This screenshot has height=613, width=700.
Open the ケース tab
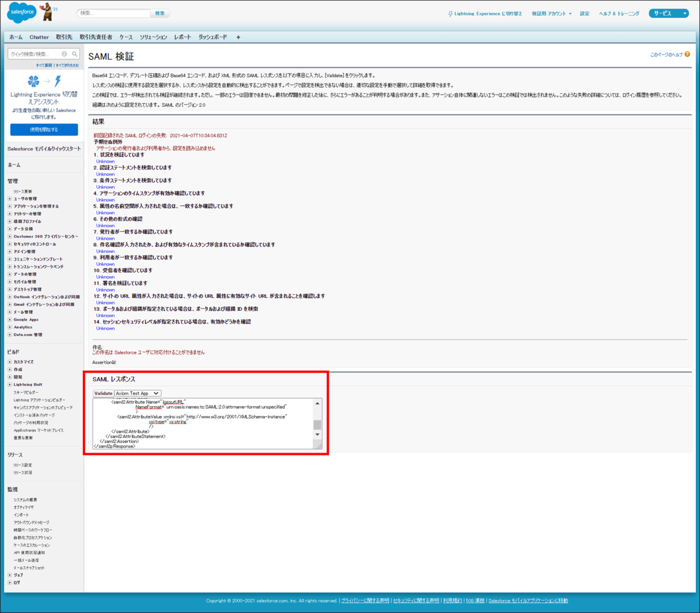pyautogui.click(x=126, y=37)
